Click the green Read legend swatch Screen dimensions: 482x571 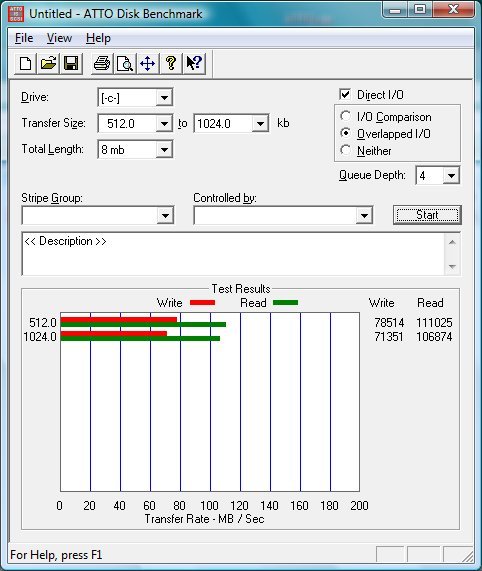click(285, 303)
